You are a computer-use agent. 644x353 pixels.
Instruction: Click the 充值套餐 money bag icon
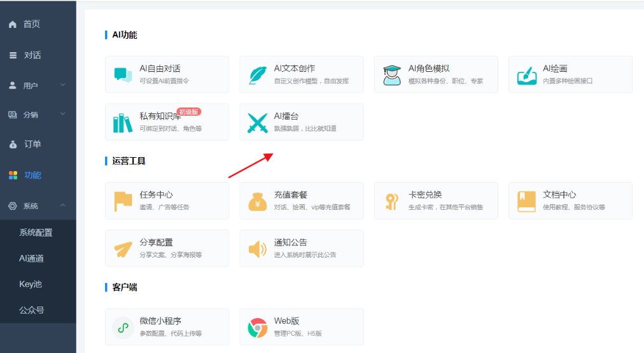258,202
